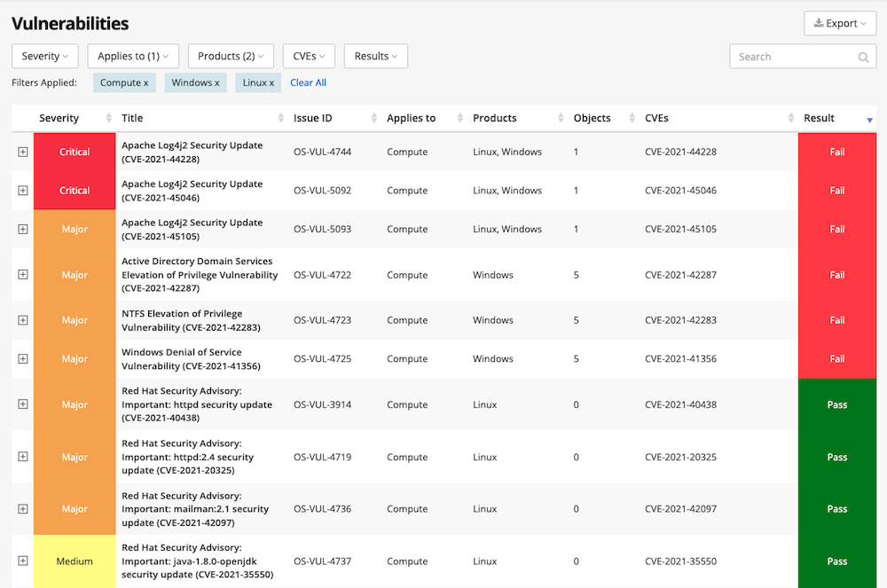The width and height of the screenshot is (887, 588).
Task: Remove the Linux filter chip
Action: [273, 82]
